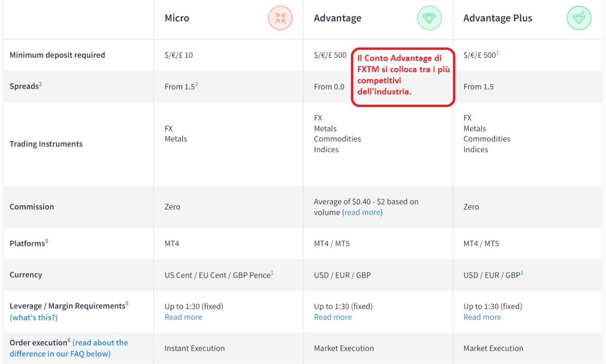This screenshot has width=606, height=364.
Task: Click footnote 1 after GBP Pence
Action: 272,273
